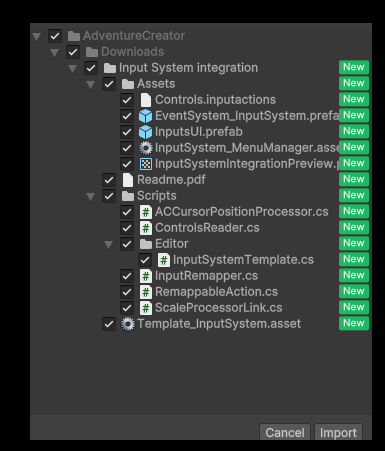Toggle checkbox for ScaleProcessorLink.cs
Image resolution: width=385 pixels, height=451 pixels.
(127, 308)
